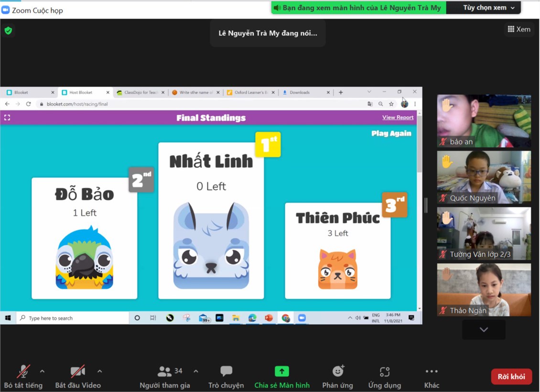Screen dimensions: 540x392
Task: Toggle Blooket fullscreen icon in purple header
Action: [x=7, y=118]
